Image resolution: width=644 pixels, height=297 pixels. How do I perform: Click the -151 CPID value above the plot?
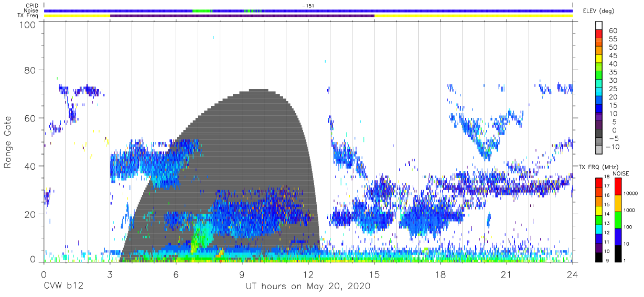tap(308, 6)
